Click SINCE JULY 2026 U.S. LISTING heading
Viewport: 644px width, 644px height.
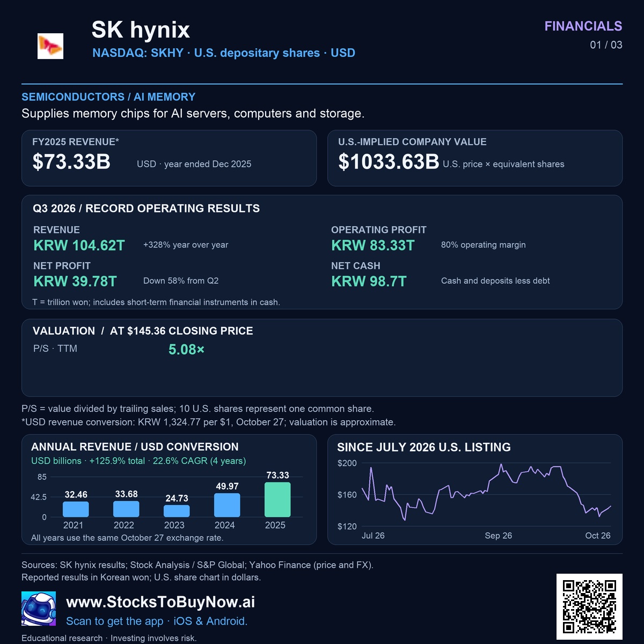pyautogui.click(x=424, y=448)
